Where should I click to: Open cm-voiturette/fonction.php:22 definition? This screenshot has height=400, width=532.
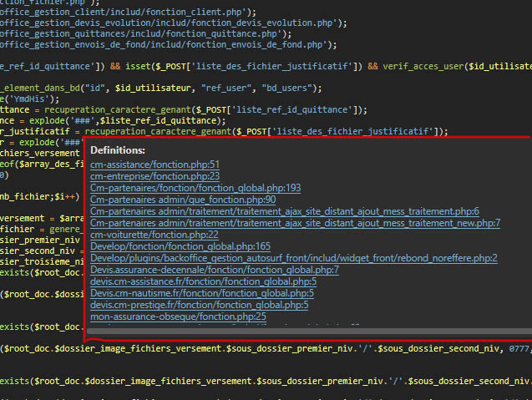pyautogui.click(x=155, y=235)
